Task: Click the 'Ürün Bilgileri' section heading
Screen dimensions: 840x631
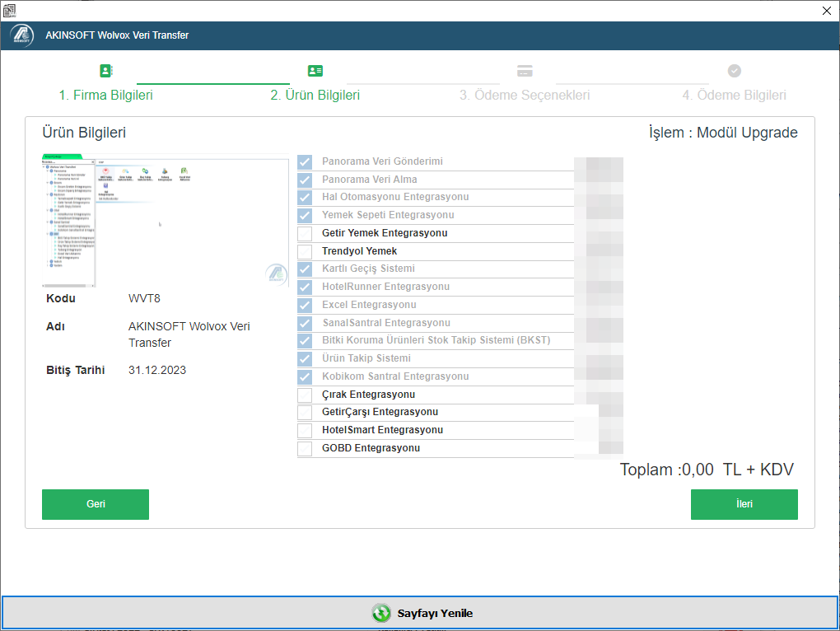Action: click(x=84, y=133)
